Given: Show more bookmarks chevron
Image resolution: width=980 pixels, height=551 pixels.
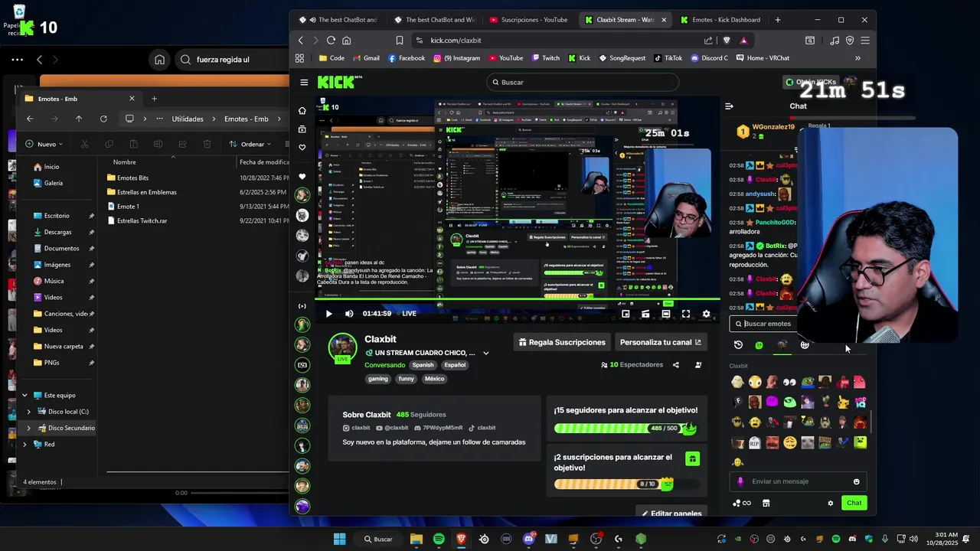Looking at the screenshot, I should tap(857, 58).
